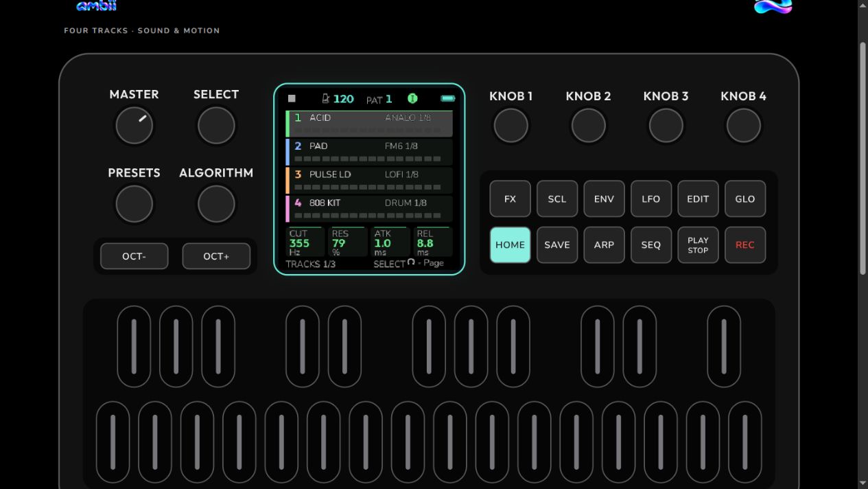Toggle the highlighted HOME button

(x=510, y=245)
